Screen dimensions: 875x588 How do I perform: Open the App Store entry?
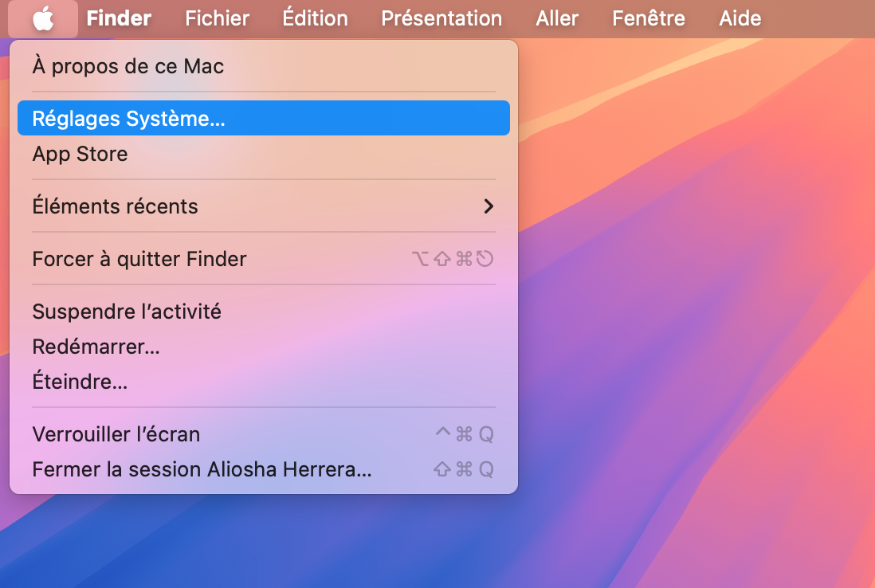coord(80,154)
